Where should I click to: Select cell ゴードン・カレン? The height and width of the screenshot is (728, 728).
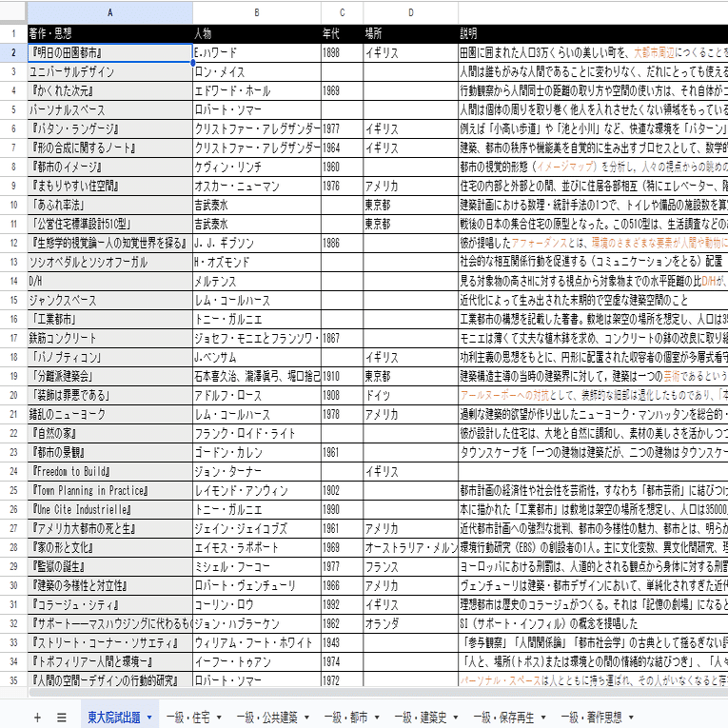coord(257,453)
